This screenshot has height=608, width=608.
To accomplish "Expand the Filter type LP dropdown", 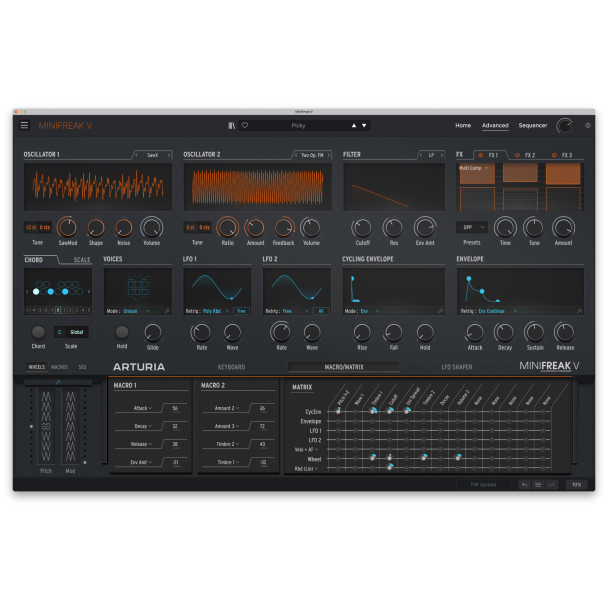I will point(432,155).
